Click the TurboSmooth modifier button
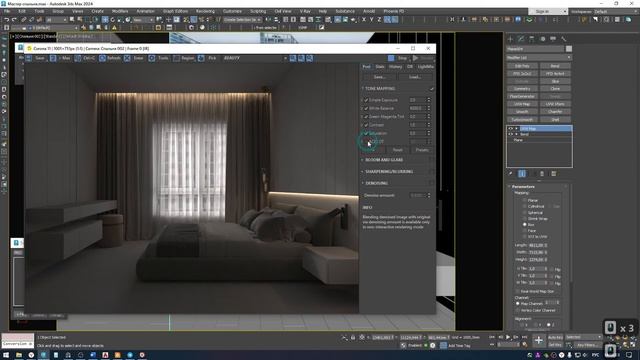 tap(522, 120)
